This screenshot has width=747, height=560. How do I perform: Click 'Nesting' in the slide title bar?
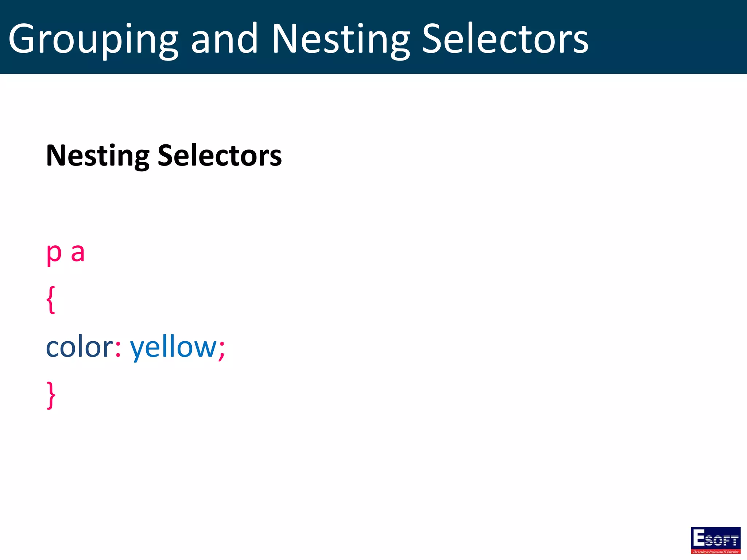click(x=341, y=39)
